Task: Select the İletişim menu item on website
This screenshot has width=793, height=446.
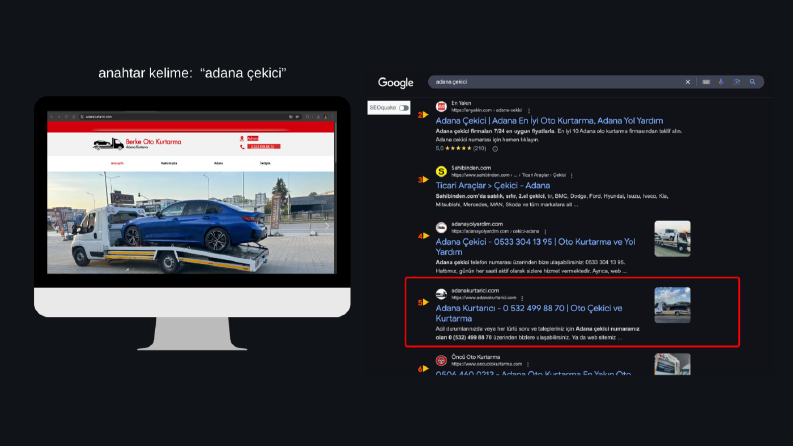Action: (265, 163)
